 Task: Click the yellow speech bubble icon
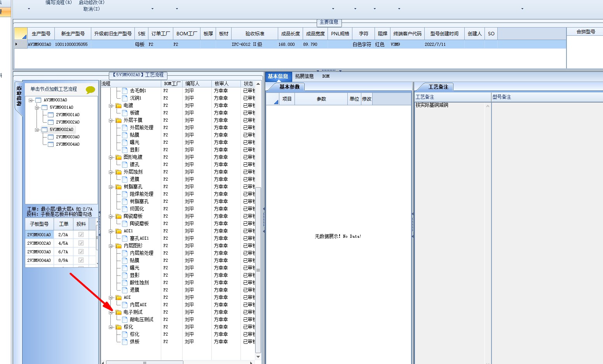pos(90,90)
